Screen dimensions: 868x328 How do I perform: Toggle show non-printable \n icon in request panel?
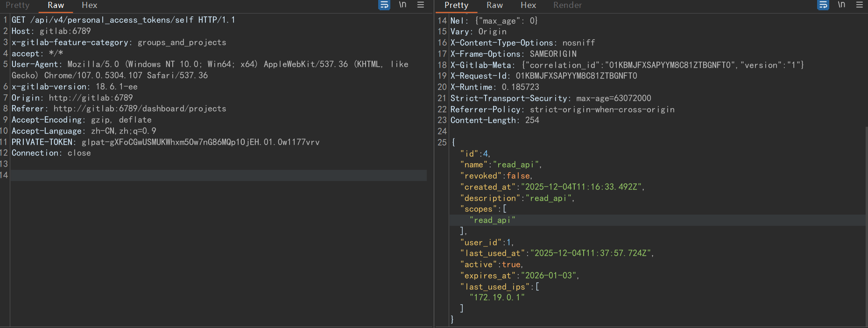pyautogui.click(x=402, y=5)
